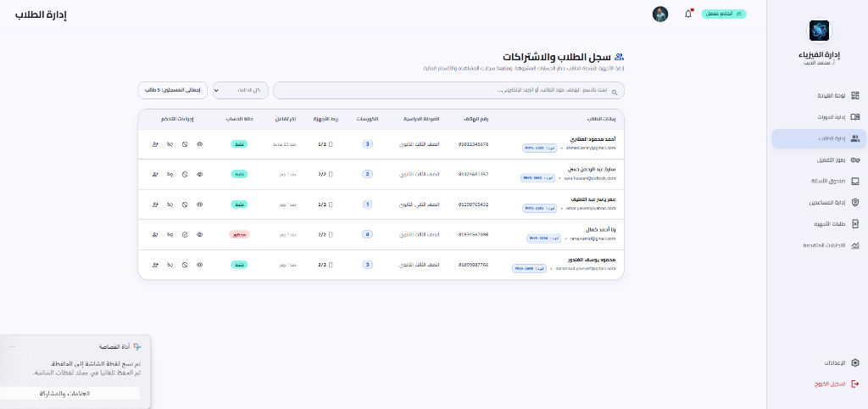Click courses count badge '2' for سارة

[x=368, y=174]
